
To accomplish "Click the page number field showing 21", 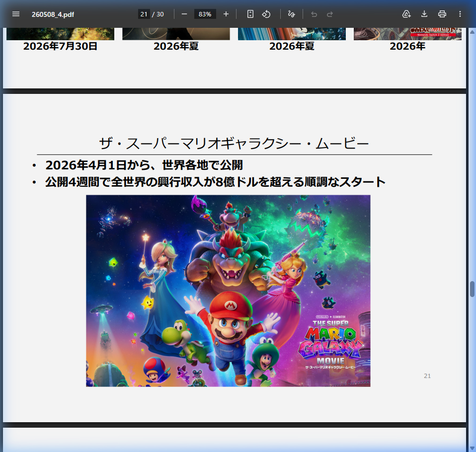I will (144, 14).
